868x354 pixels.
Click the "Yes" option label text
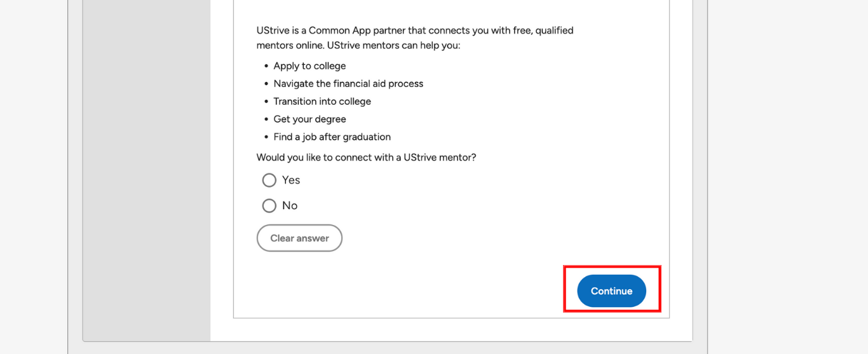point(291,180)
